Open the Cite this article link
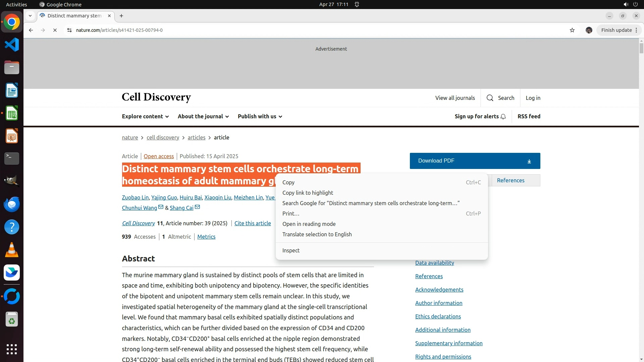This screenshot has width=644, height=362. (x=253, y=223)
